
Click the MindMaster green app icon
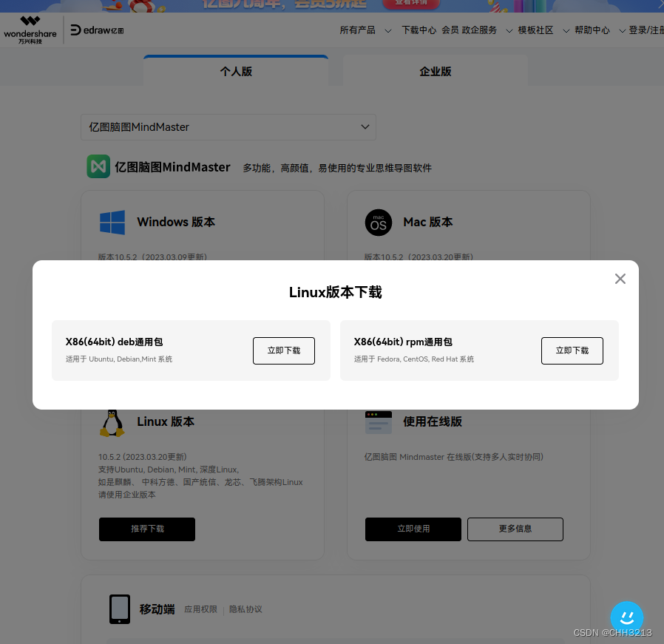[x=98, y=166]
